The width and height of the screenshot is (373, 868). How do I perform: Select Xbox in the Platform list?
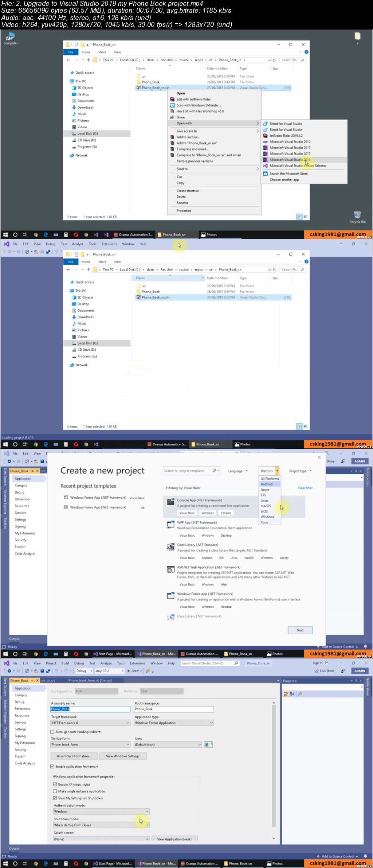coord(270,522)
